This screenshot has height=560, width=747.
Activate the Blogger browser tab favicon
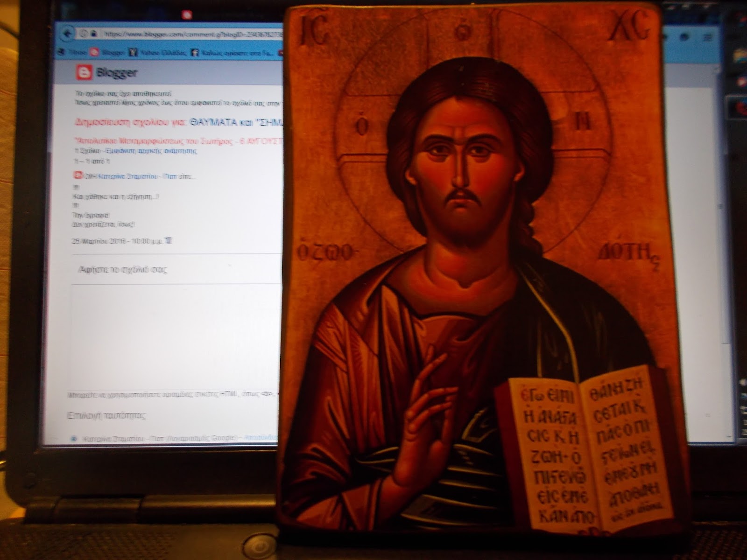click(187, 14)
